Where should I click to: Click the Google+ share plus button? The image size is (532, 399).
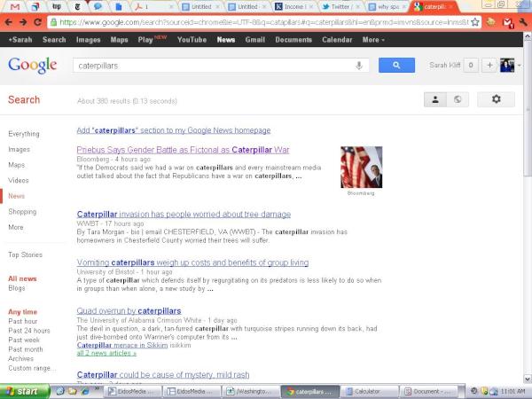tap(489, 65)
